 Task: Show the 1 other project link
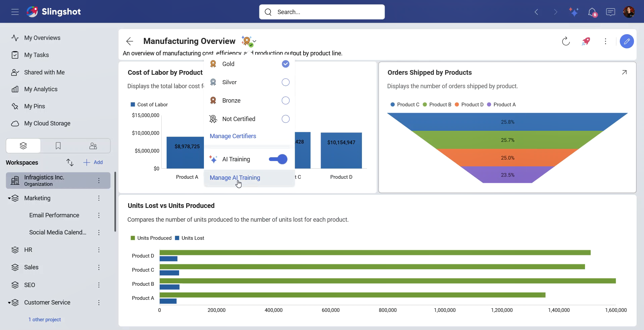click(x=45, y=320)
